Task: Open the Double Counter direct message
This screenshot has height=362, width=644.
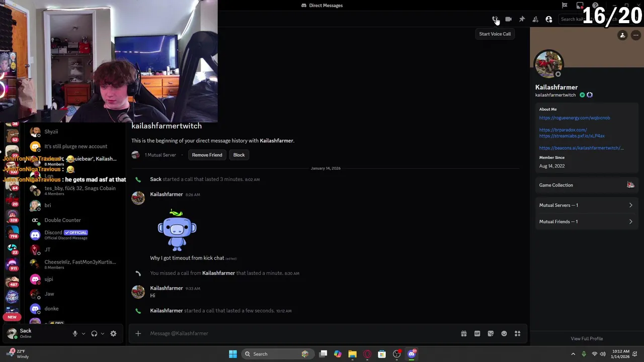Action: 74,220
